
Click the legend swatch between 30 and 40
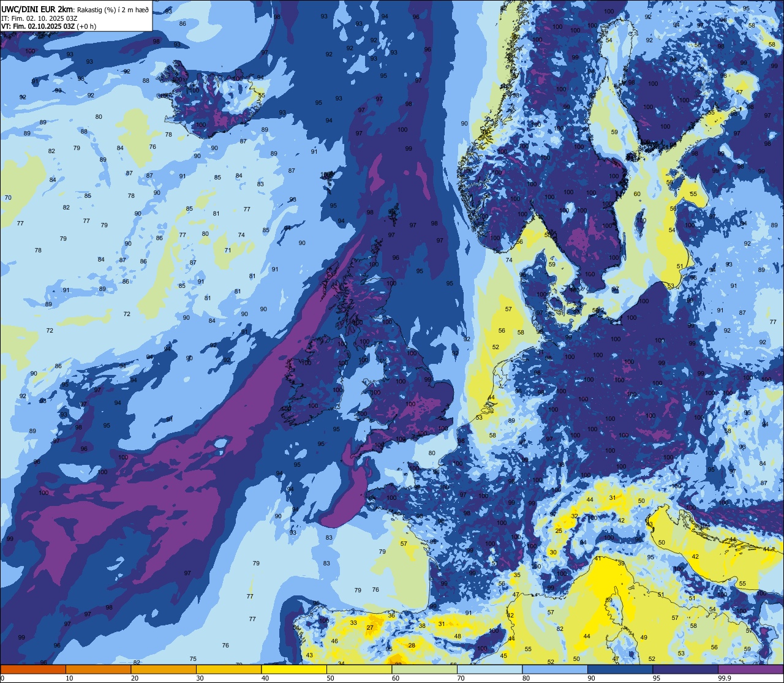pyautogui.click(x=228, y=669)
